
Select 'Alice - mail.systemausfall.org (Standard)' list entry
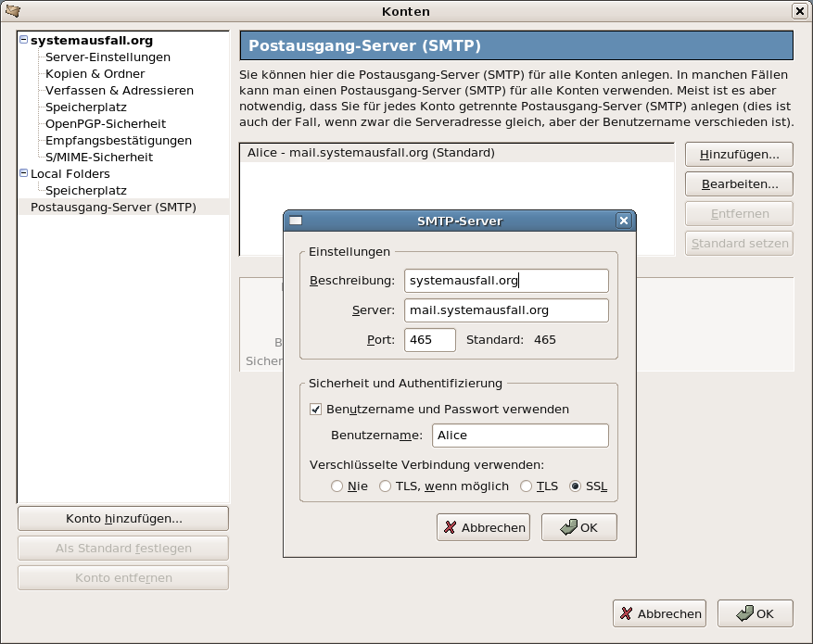click(x=457, y=153)
